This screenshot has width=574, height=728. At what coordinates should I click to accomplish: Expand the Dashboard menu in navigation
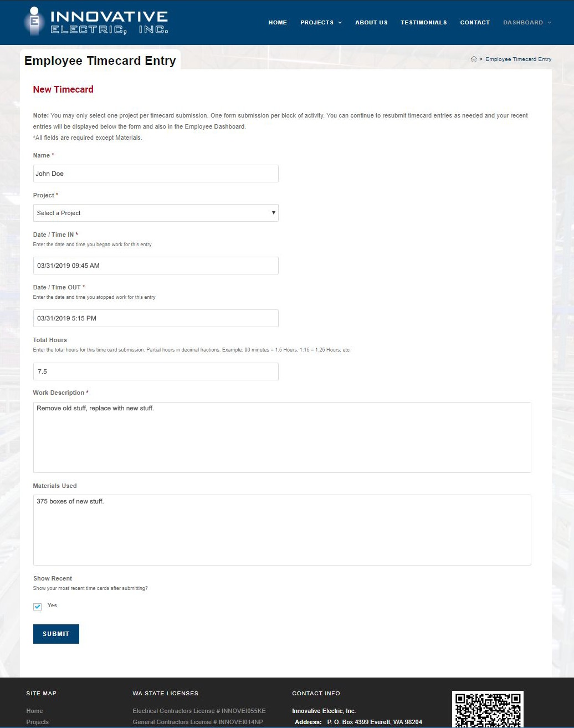(527, 23)
